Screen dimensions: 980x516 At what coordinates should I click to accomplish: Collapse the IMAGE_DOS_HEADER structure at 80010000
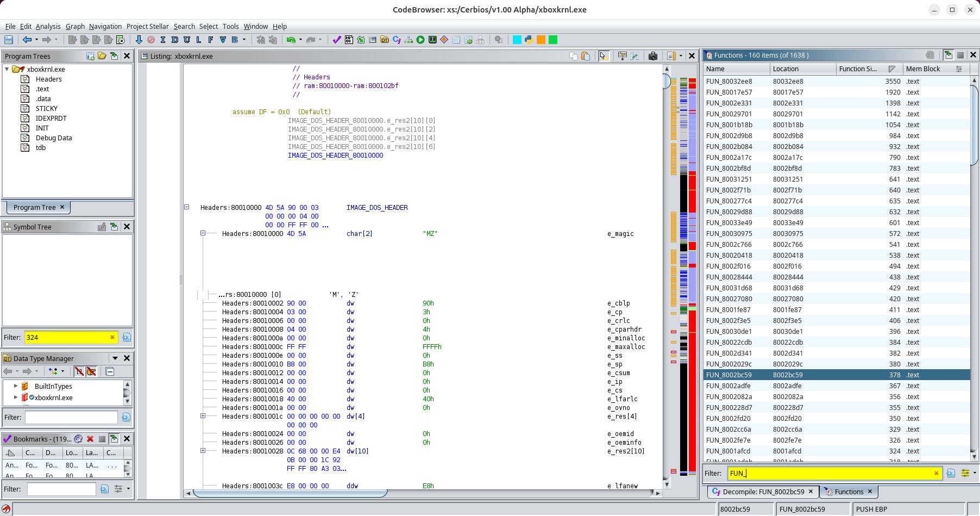coord(186,207)
